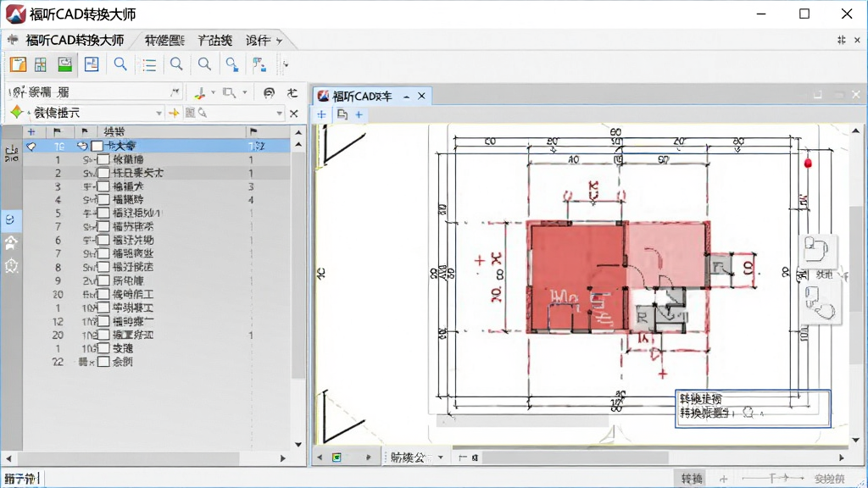
Task: Click layer list scroll right arrow
Action: click(283, 458)
